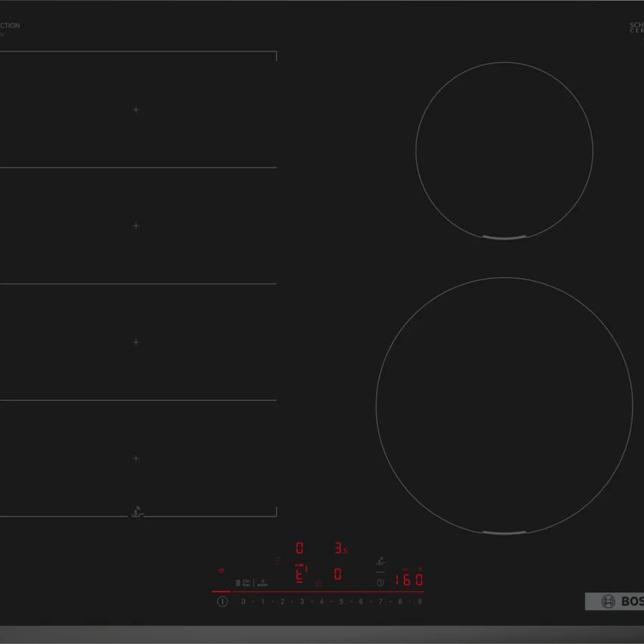Activate the large bottom-right cooking circle
Screen dimensions: 644x644
click(504, 409)
